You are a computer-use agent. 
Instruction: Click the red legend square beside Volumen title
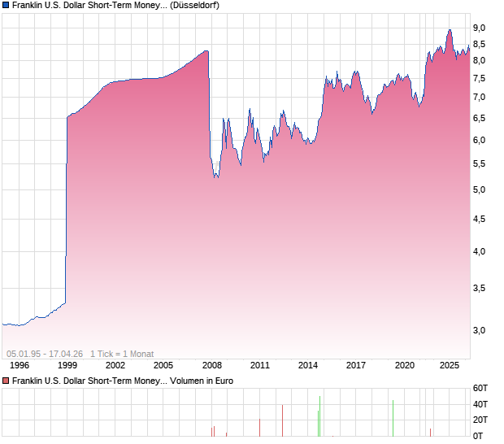pos(6,381)
